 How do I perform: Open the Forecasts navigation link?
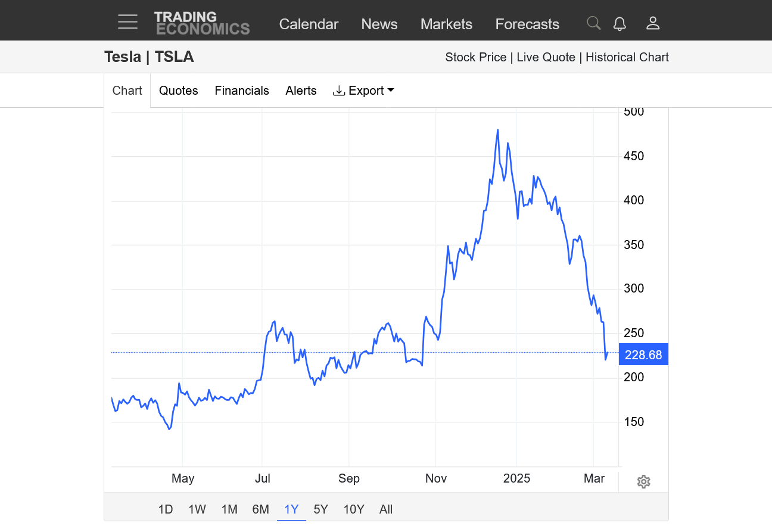[x=527, y=24]
